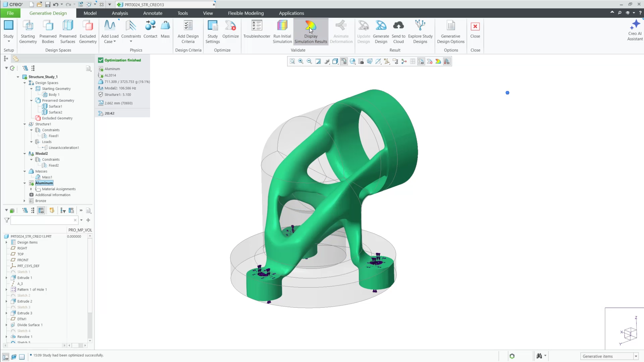Viewport: 644px width, 362px height.
Task: Click the Find binoculars icon in status bar
Action: 539,356
